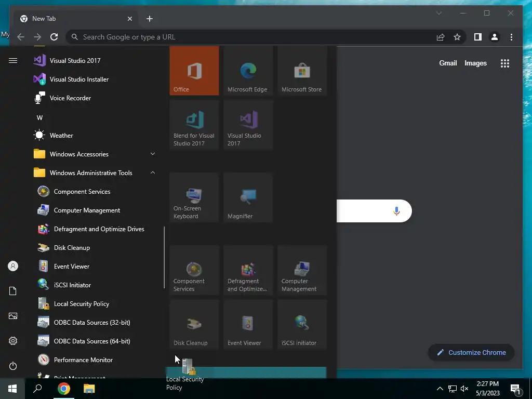Click Chrome back arrow

[21, 37]
